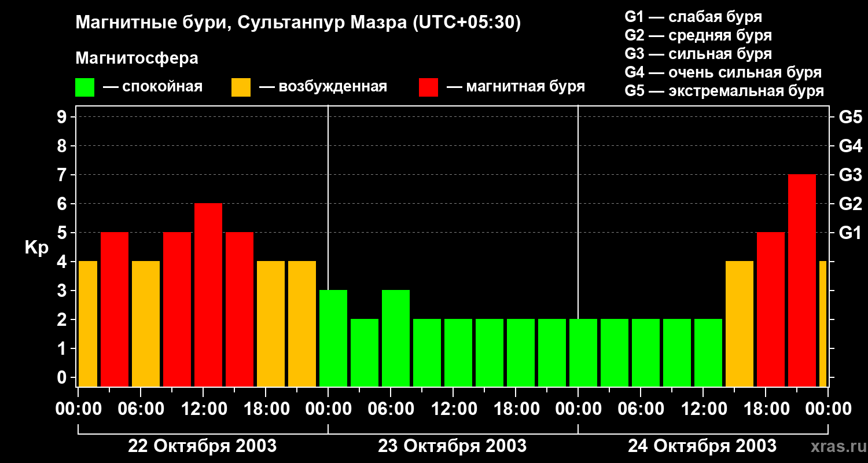Click the G4 label on the right axis

coord(851,146)
